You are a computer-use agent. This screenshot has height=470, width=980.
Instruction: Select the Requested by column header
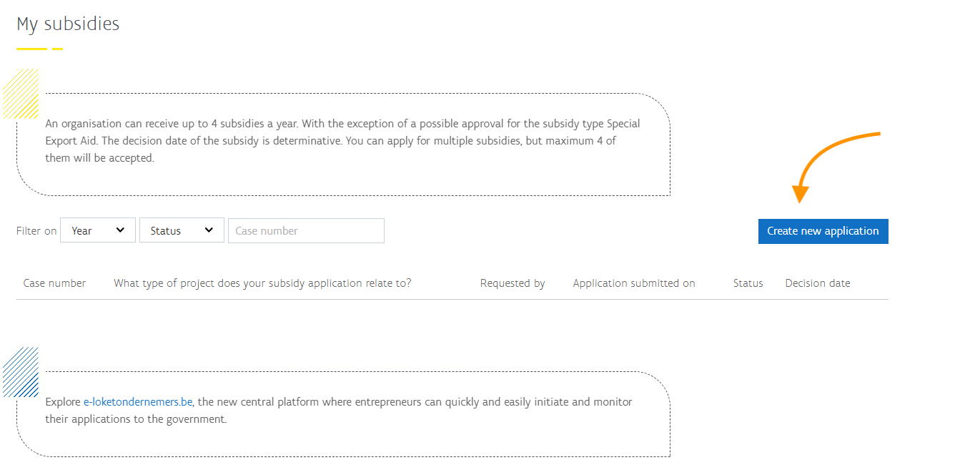pos(513,283)
